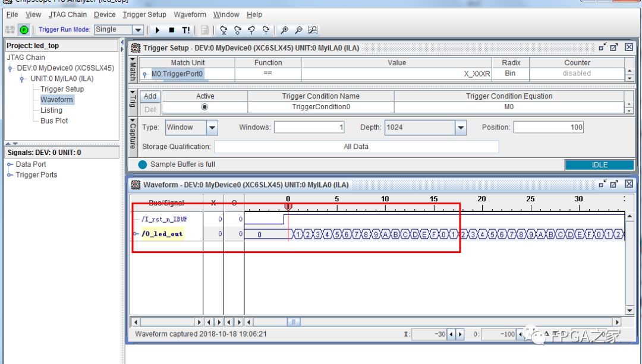This screenshot has width=642, height=364.
Task: Click the go to X cursor icon
Action: coord(224,30)
